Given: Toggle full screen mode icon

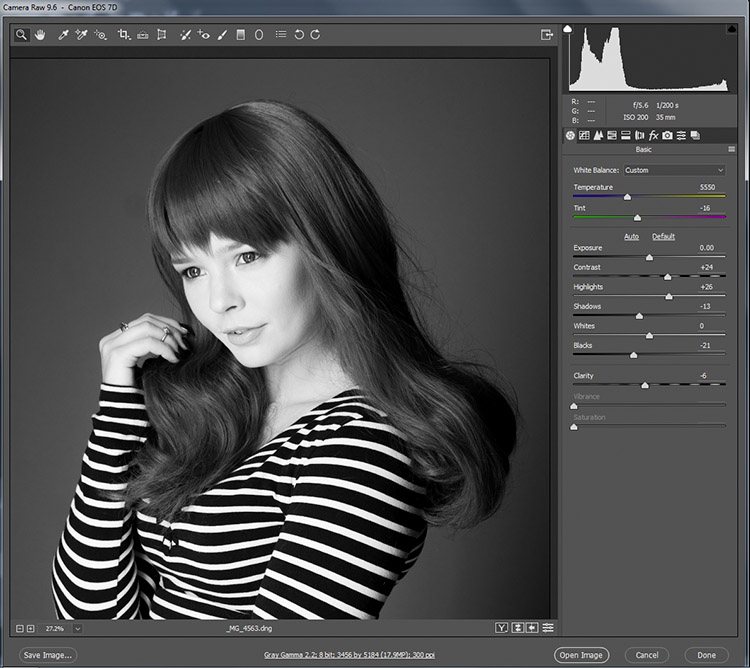Looking at the screenshot, I should tap(546, 34).
